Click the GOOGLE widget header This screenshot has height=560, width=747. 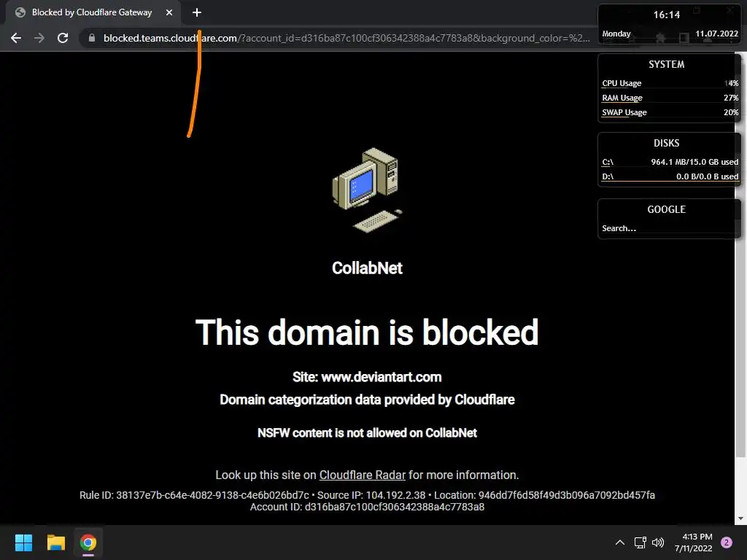(x=667, y=209)
